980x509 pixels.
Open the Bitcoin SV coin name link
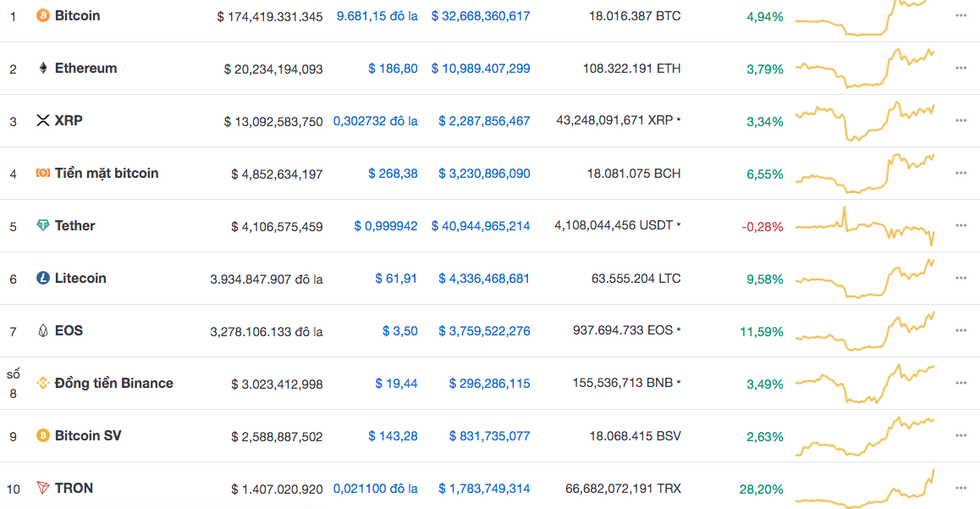click(87, 435)
